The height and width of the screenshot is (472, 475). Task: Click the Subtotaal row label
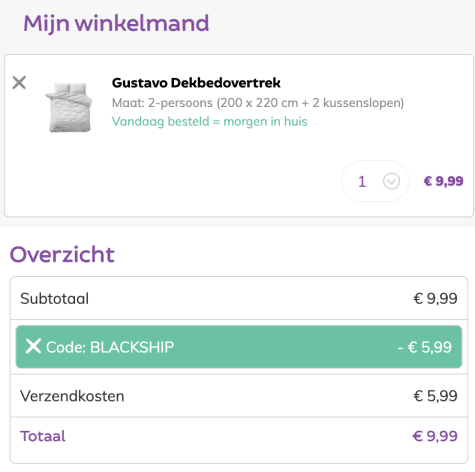(x=54, y=298)
